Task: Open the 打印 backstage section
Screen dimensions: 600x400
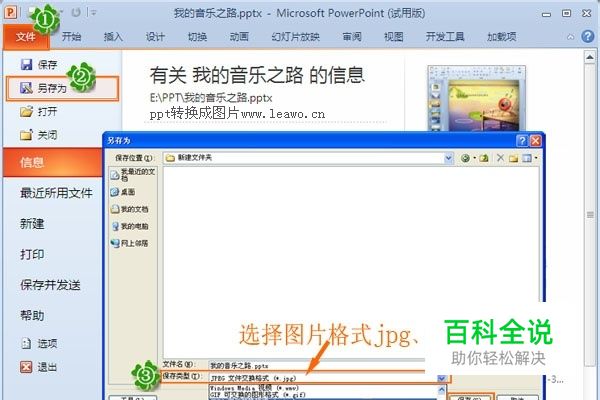Action: coord(32,254)
